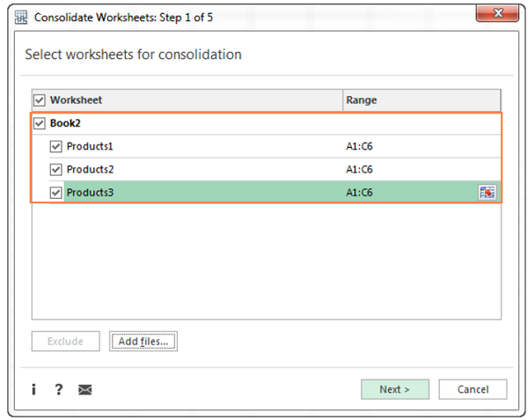The image size is (528, 420).
Task: Click the range selection icon for Products3
Action: (487, 193)
